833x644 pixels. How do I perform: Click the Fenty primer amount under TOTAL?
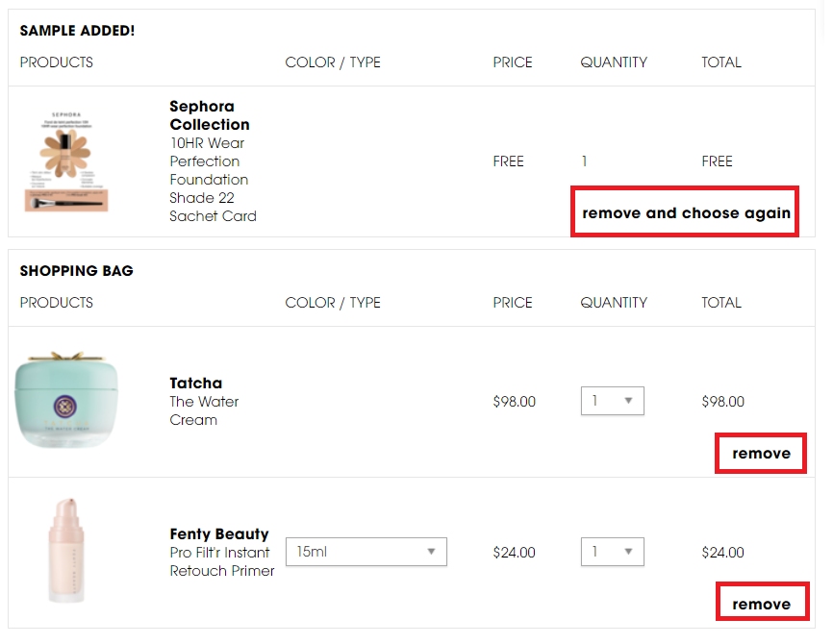click(x=722, y=552)
